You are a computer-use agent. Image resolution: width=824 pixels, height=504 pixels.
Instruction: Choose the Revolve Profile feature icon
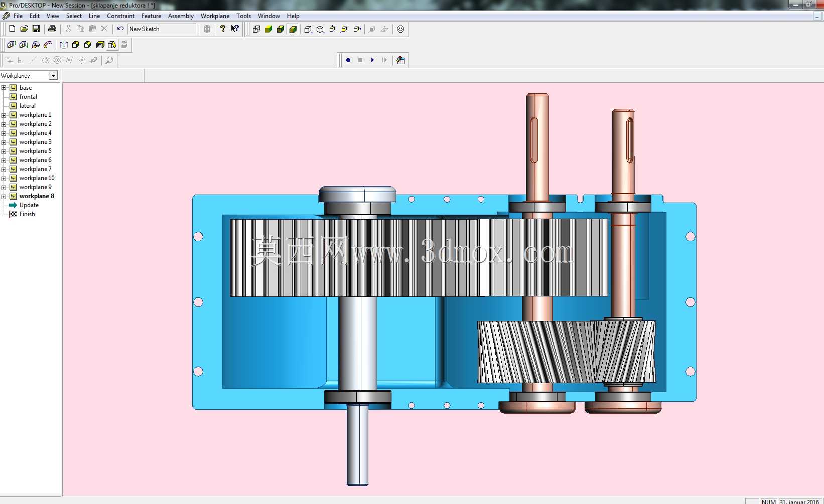[x=36, y=45]
